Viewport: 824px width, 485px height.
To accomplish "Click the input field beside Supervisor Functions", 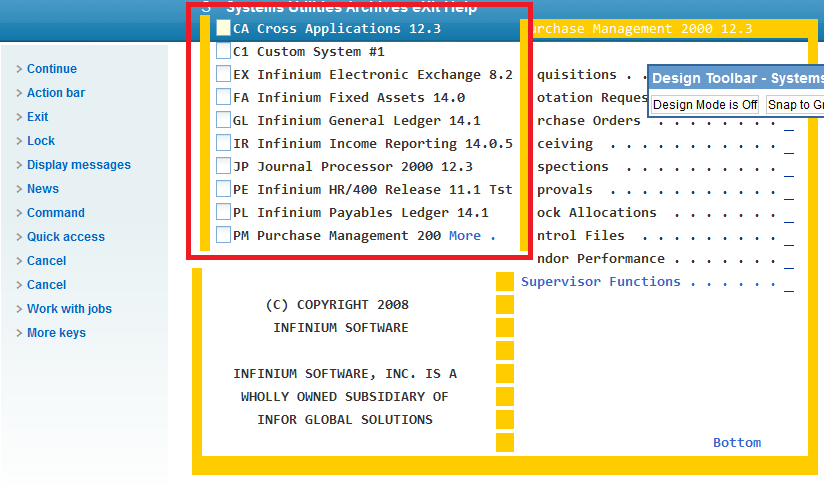I will pos(788,285).
